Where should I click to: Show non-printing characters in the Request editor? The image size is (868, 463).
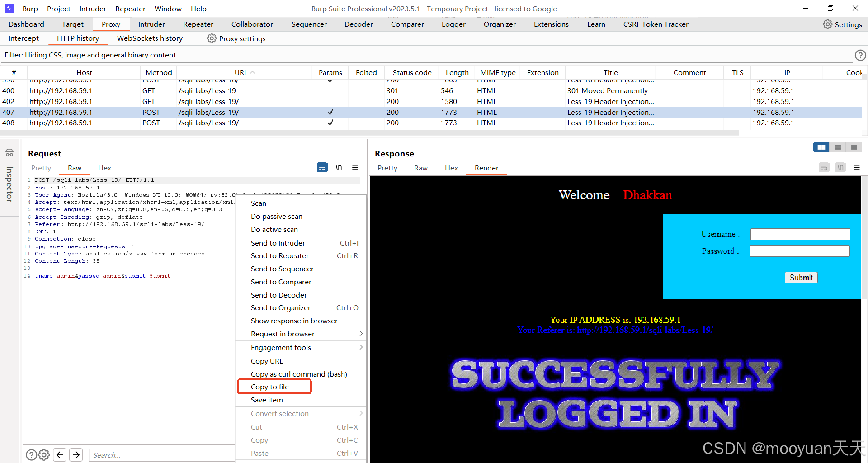pos(339,167)
